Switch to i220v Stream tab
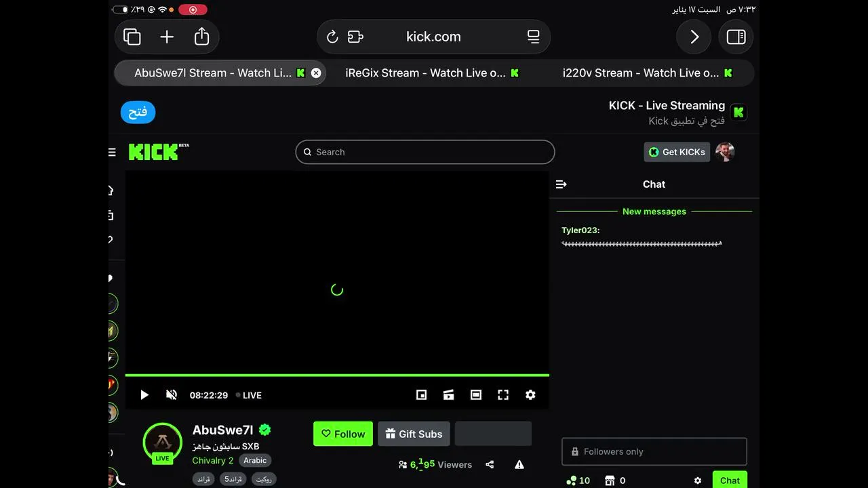 [x=648, y=73]
